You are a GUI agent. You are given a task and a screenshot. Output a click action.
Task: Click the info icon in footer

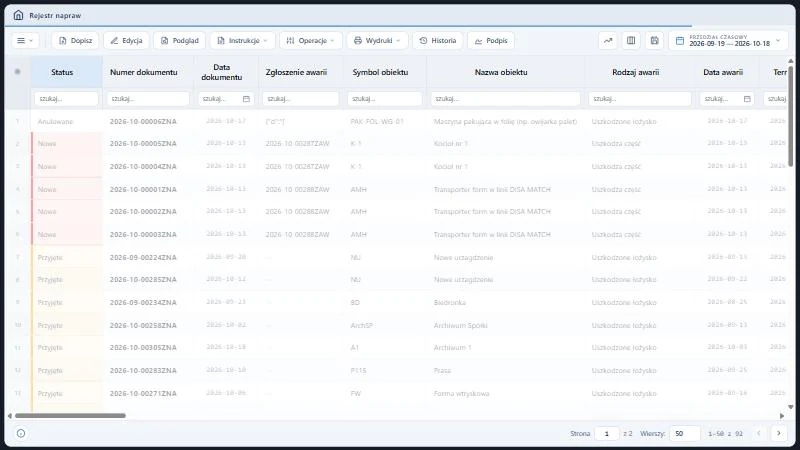coord(21,433)
